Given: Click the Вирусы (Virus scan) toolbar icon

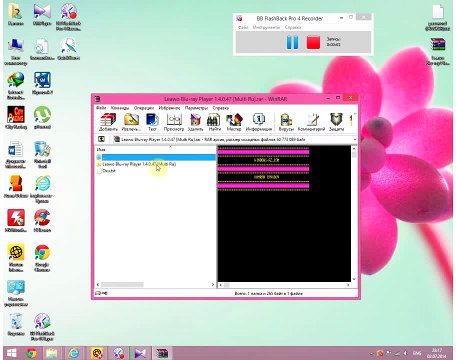Looking at the screenshot, I should (286, 122).
